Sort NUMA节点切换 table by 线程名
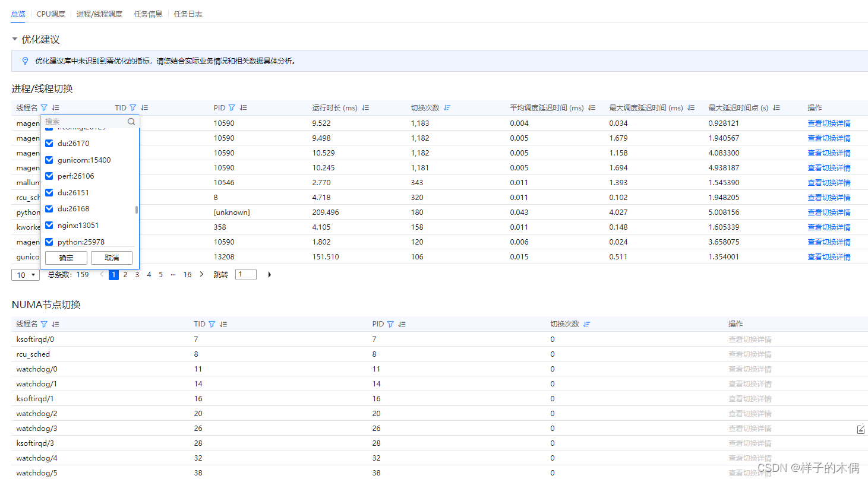This screenshot has height=479, width=868. 55,324
